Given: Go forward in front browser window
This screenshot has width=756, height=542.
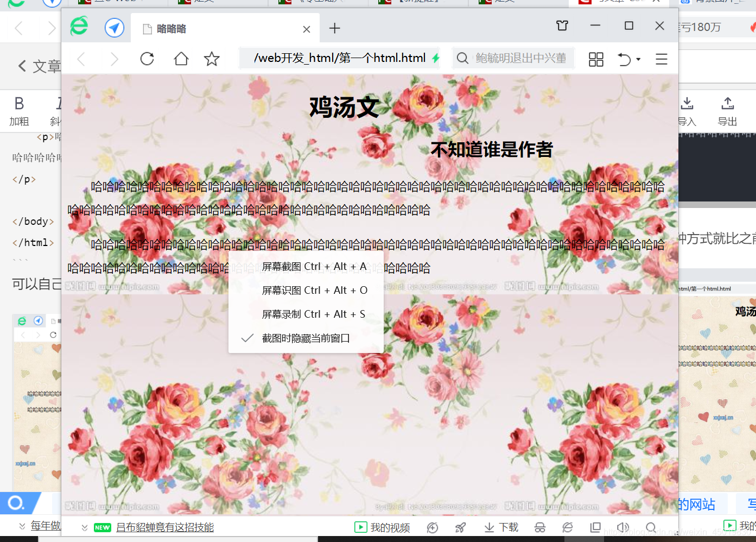Looking at the screenshot, I should tap(114, 59).
